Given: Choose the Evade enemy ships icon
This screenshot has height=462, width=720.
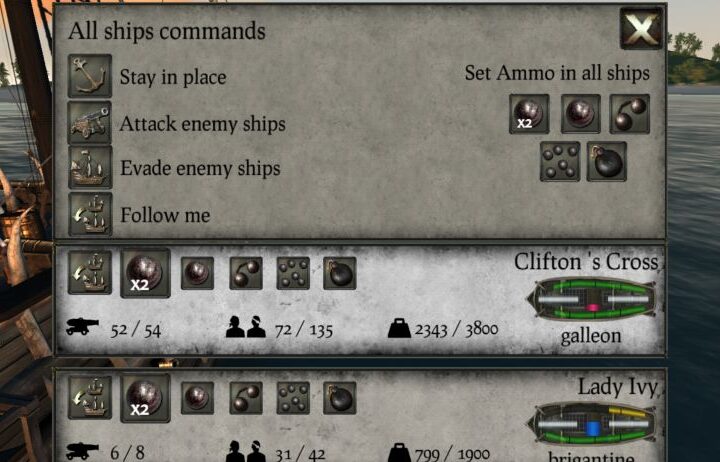Looking at the screenshot, I should tap(90, 168).
